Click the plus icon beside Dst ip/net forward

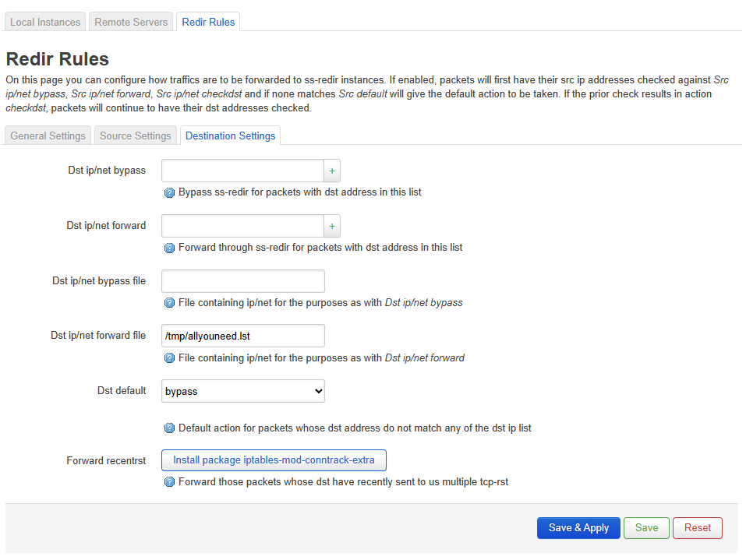(332, 226)
